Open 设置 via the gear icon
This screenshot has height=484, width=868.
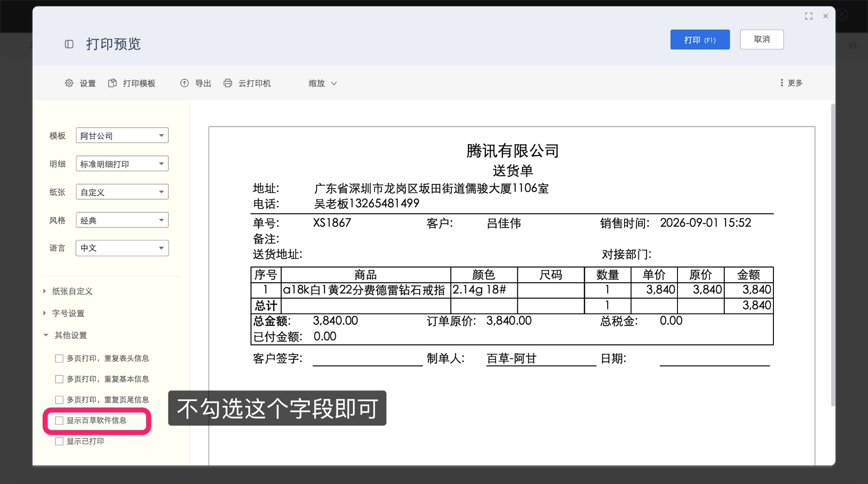point(69,83)
